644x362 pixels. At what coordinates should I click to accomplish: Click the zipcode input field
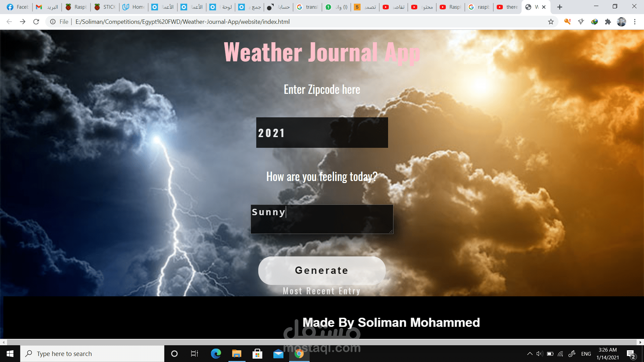coord(322,133)
